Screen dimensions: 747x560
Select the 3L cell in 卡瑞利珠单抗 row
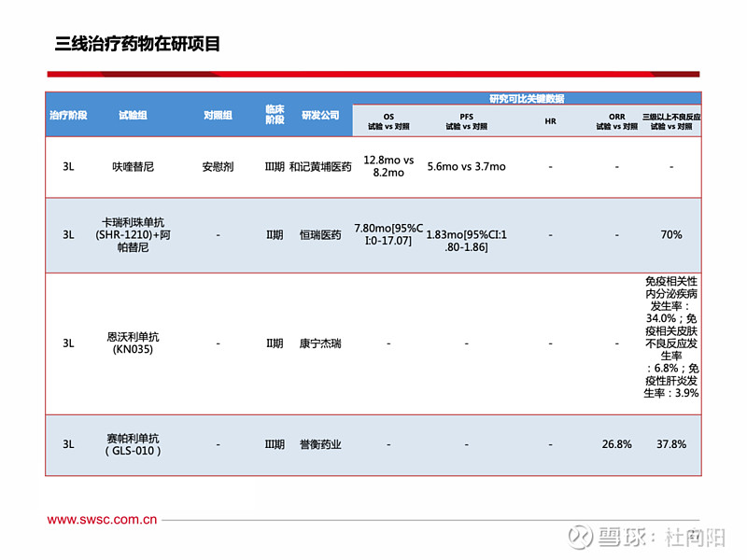68,235
